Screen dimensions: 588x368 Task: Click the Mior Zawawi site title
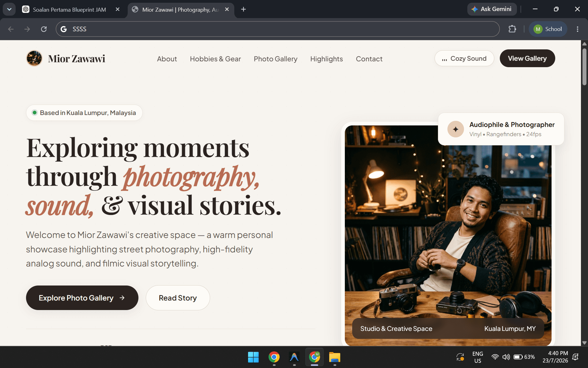pos(77,59)
